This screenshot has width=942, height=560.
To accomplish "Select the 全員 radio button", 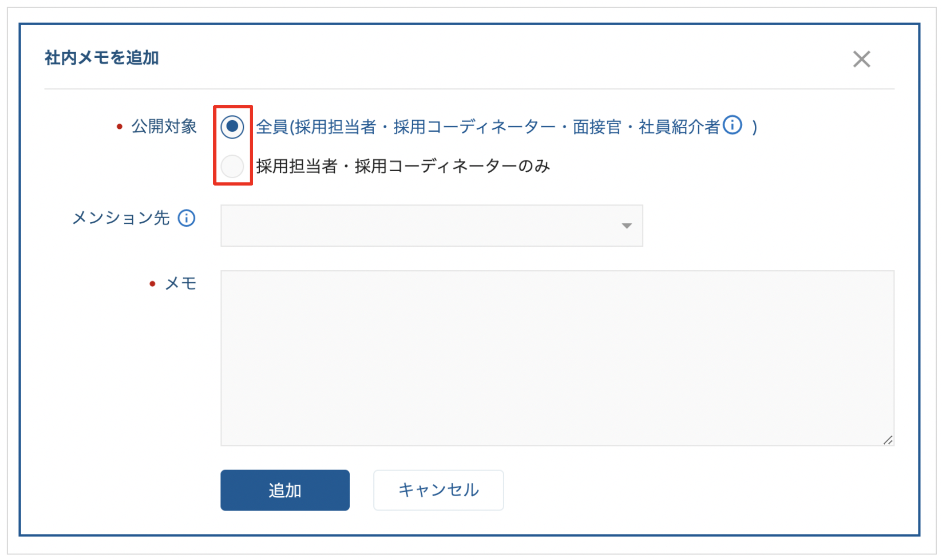I will point(232,127).
